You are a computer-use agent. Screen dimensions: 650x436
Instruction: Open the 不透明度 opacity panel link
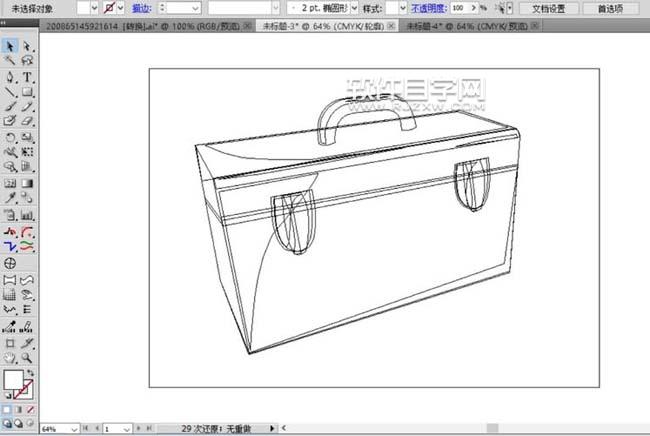427,7
